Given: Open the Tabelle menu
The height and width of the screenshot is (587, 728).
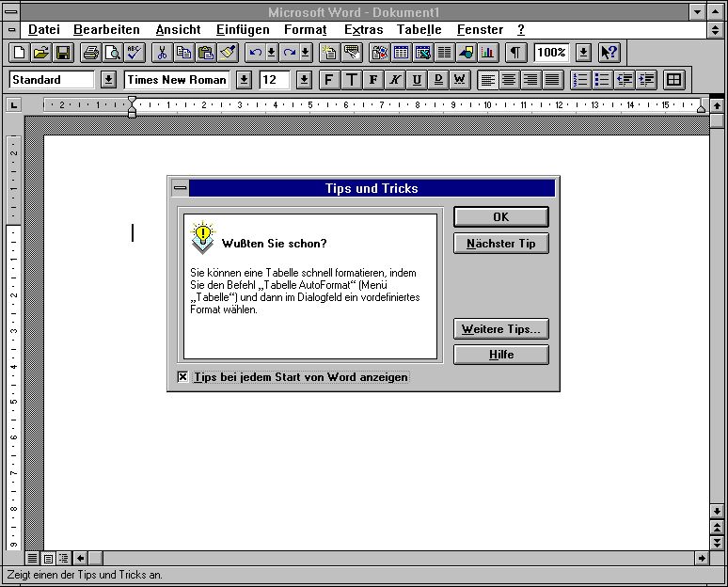Looking at the screenshot, I should [x=419, y=30].
